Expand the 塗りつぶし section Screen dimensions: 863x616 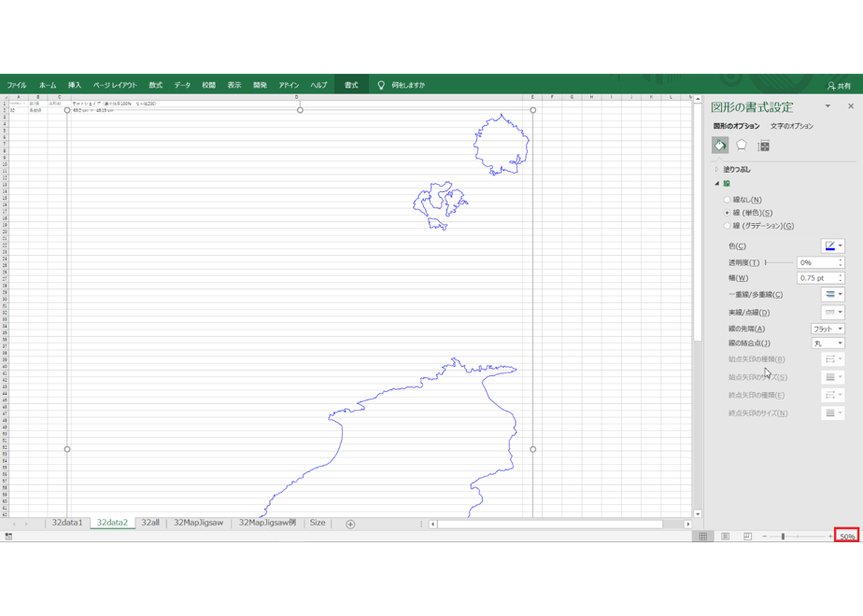point(716,170)
